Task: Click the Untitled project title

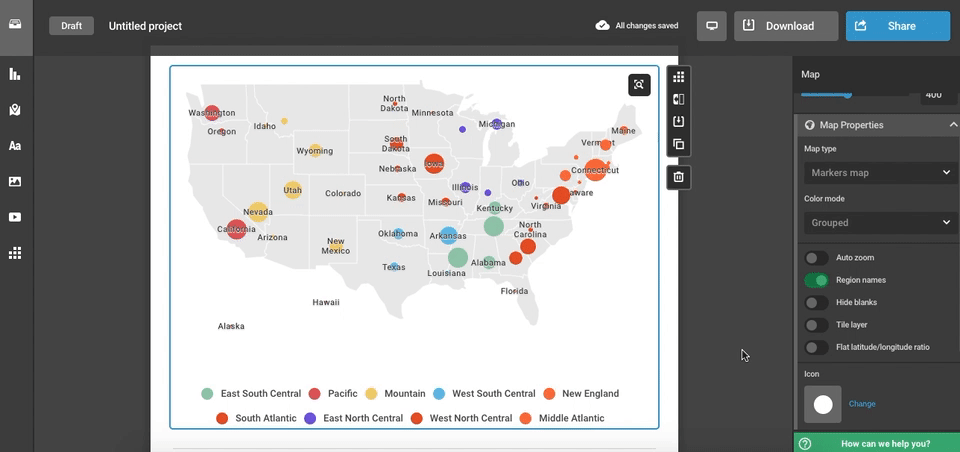Action: tap(145, 26)
